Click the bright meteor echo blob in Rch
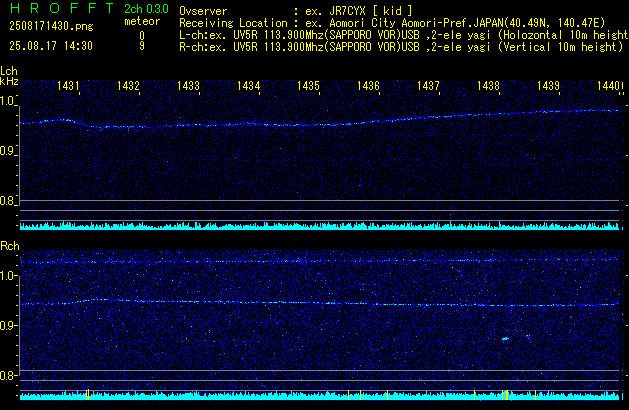Image resolution: width=629 pixels, height=410 pixels. click(x=505, y=339)
